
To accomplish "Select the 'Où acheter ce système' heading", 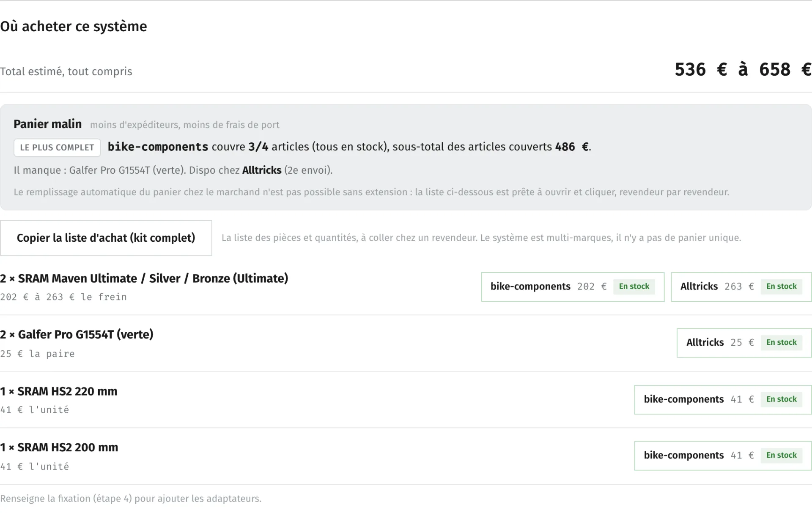I will pyautogui.click(x=74, y=26).
